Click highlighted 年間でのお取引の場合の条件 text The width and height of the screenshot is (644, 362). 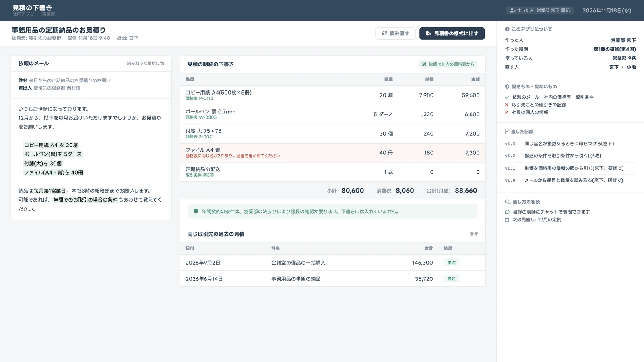[x=85, y=200]
